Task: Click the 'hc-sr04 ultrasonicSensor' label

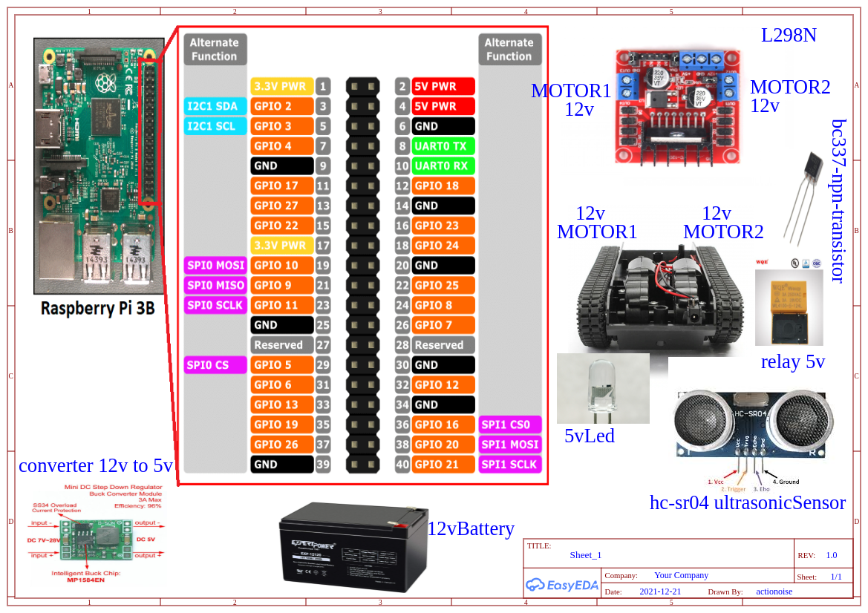Action: tap(747, 502)
